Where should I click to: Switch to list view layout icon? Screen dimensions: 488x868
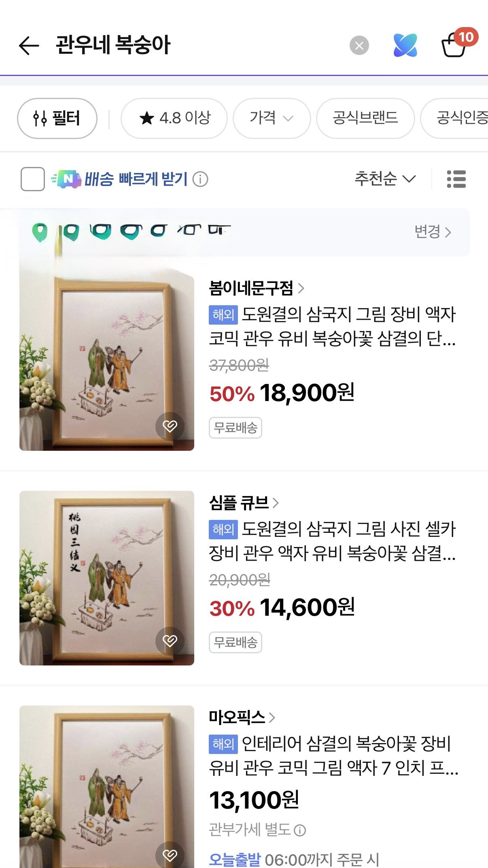[456, 179]
